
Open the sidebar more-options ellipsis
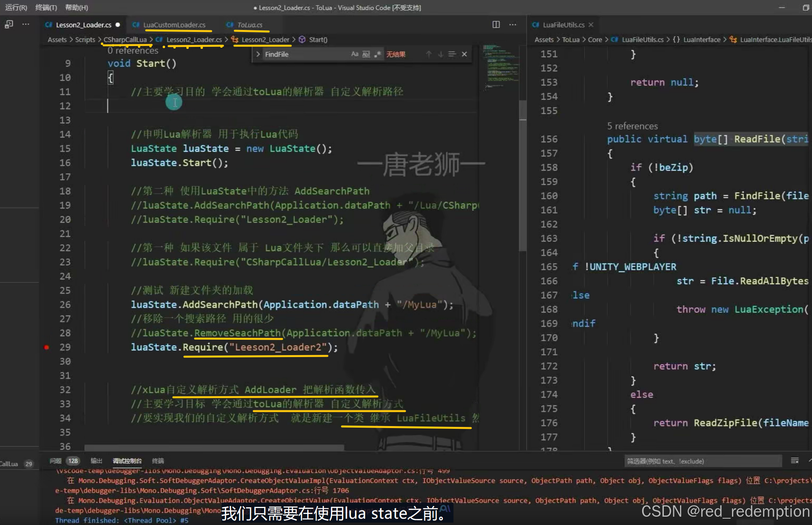click(26, 24)
